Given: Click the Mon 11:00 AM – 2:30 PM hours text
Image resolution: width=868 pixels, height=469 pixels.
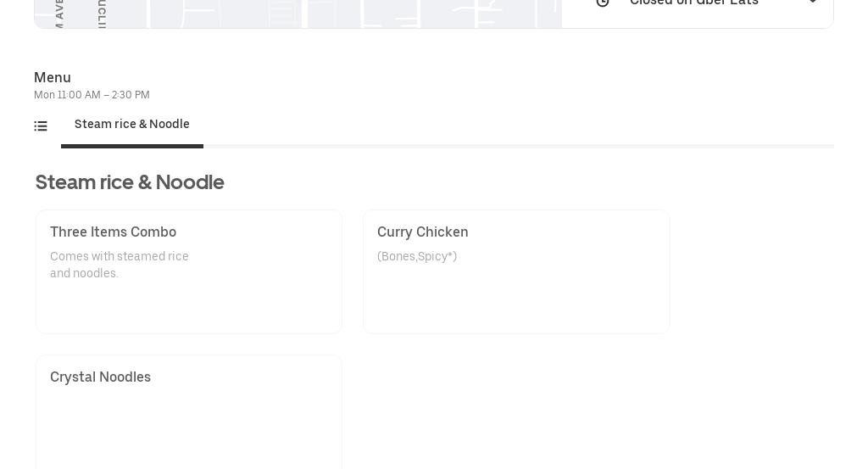Looking at the screenshot, I should click(92, 95).
